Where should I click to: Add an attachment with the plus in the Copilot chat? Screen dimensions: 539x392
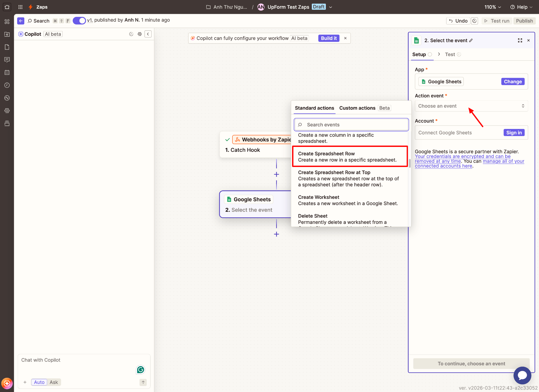25,382
